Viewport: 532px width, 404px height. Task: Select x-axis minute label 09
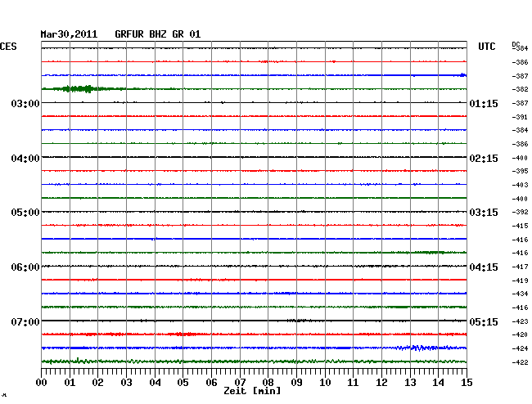[x=296, y=383]
